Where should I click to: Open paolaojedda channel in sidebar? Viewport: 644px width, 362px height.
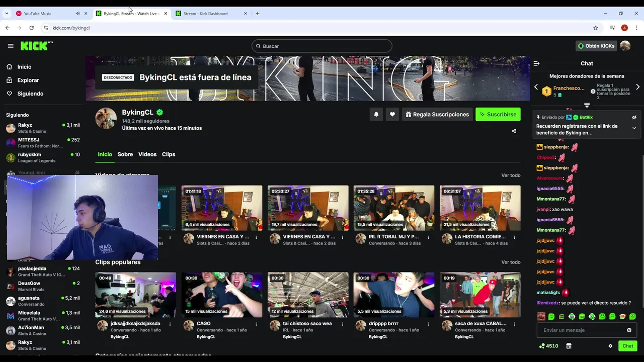click(x=43, y=271)
